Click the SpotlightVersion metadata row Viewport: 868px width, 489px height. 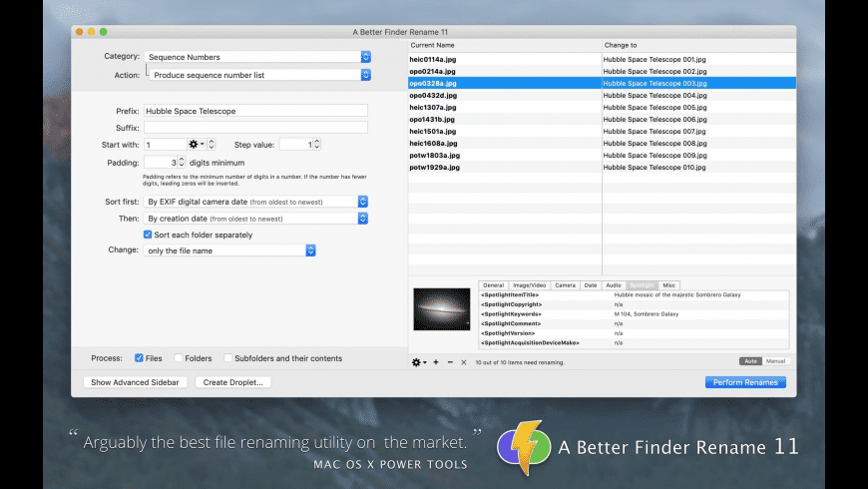634,333
